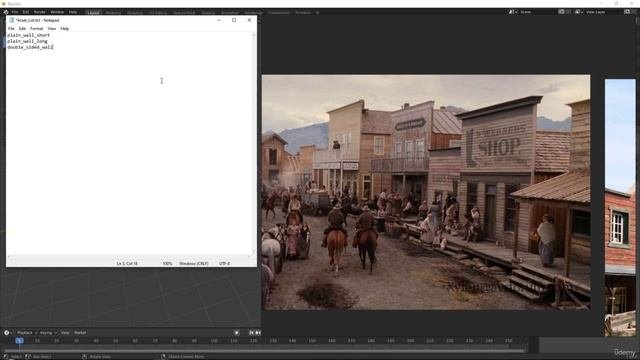The height and width of the screenshot is (360, 640).
Task: Click Notepad's horizontal scrollbar right arrow
Action: pos(249,257)
